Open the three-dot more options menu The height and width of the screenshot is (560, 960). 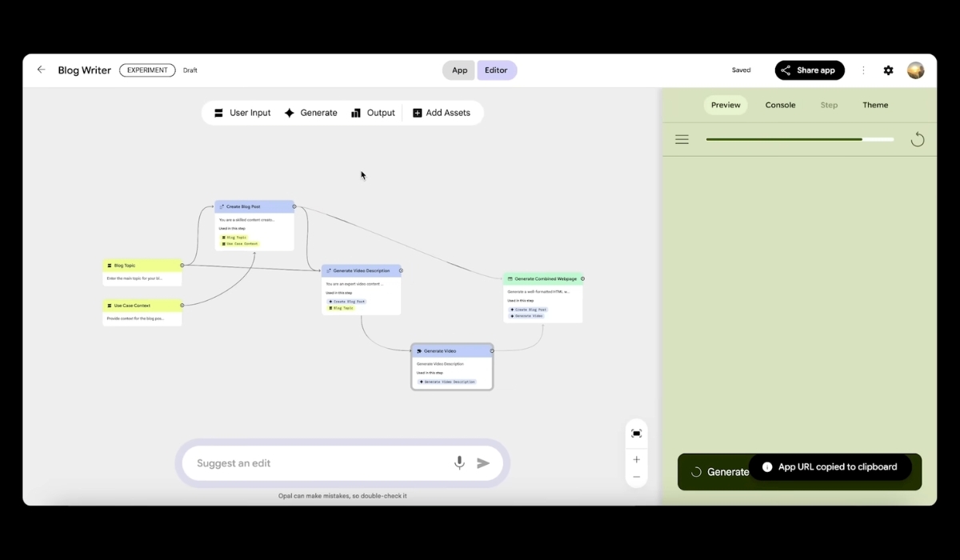[x=863, y=70]
